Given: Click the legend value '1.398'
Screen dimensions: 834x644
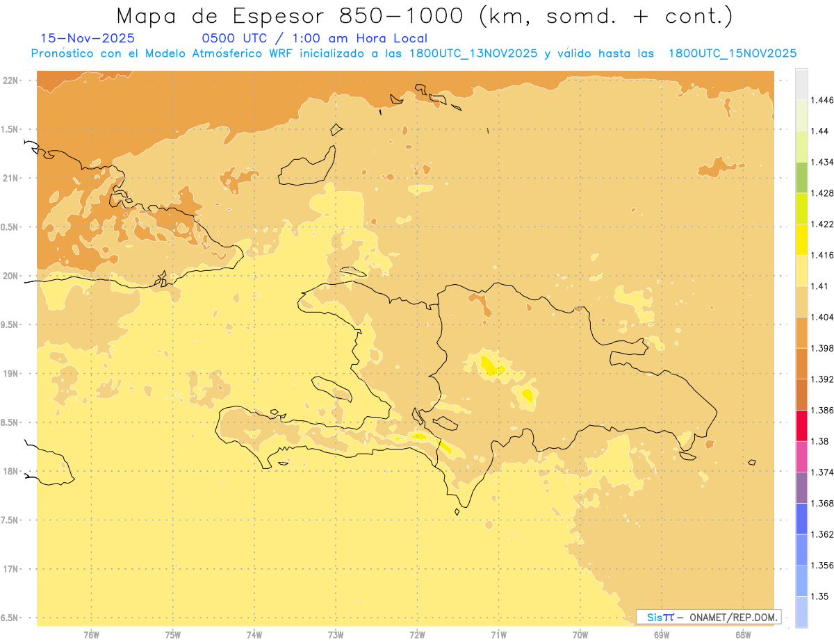Looking at the screenshot, I should (823, 348).
